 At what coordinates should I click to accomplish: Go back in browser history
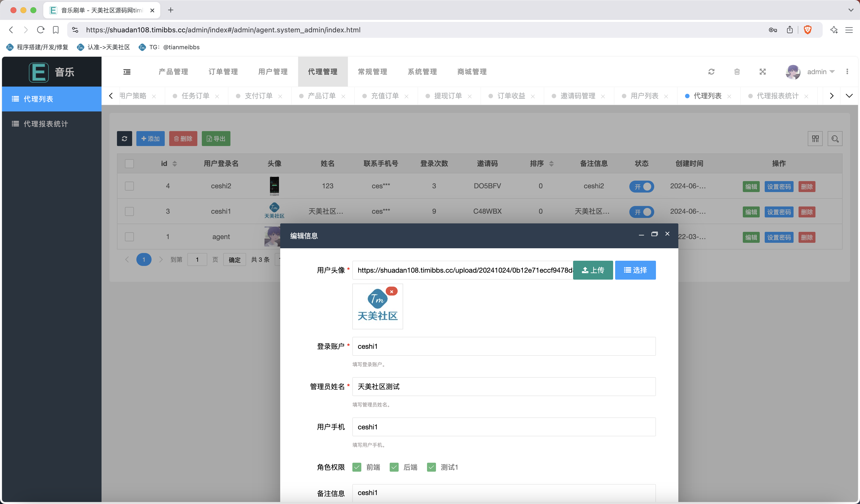(x=11, y=30)
